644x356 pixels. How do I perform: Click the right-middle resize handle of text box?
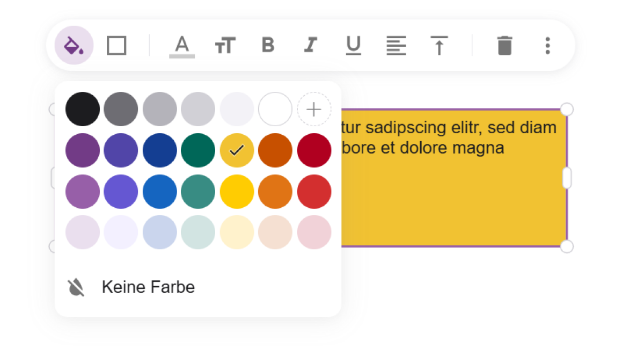pos(567,178)
